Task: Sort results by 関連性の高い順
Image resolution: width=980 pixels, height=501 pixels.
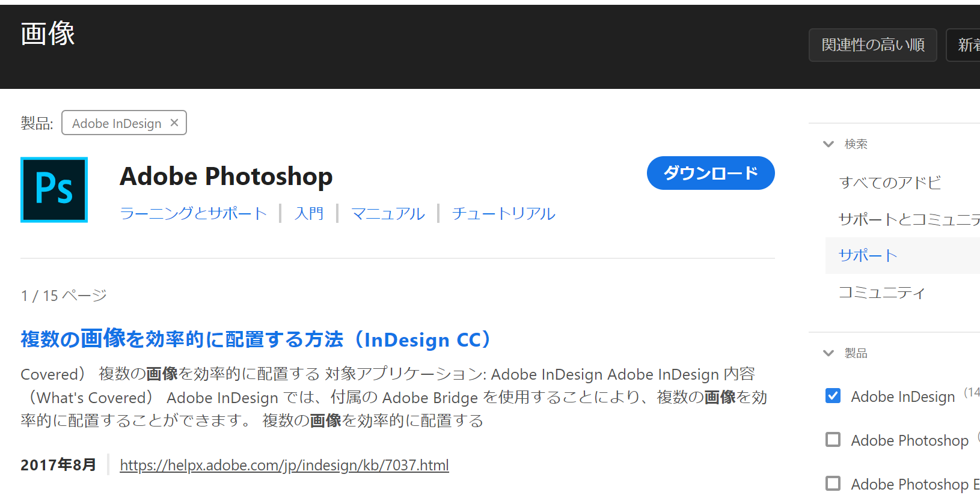Action: [872, 45]
